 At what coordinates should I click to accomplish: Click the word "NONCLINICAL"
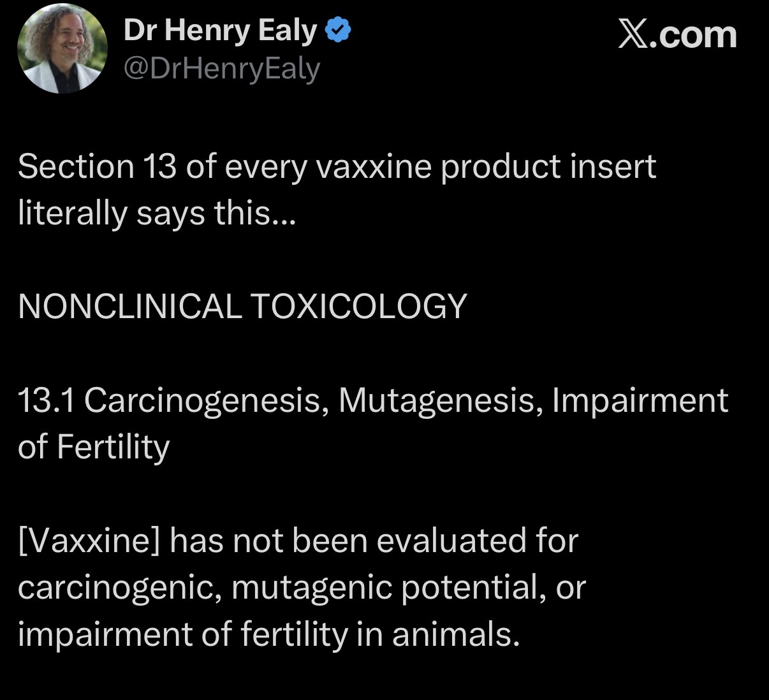tap(129, 307)
